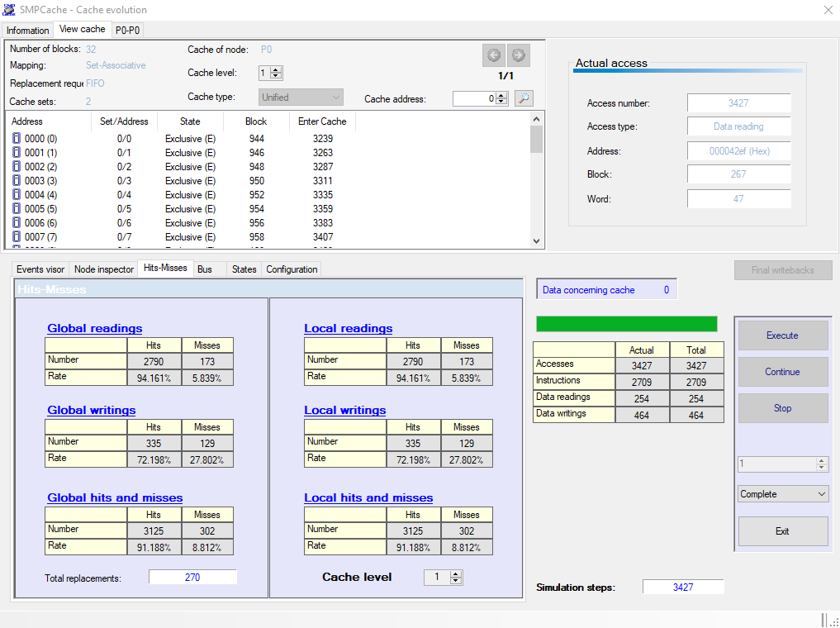The image size is (840, 628).
Task: Select the Bus tab
Action: [x=205, y=269]
